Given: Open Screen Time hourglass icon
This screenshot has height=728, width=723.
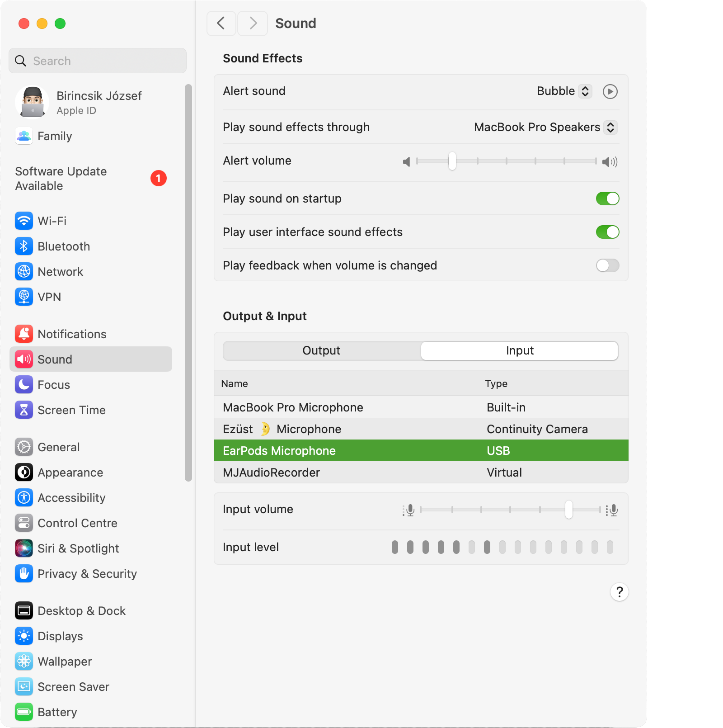Looking at the screenshot, I should [24, 410].
